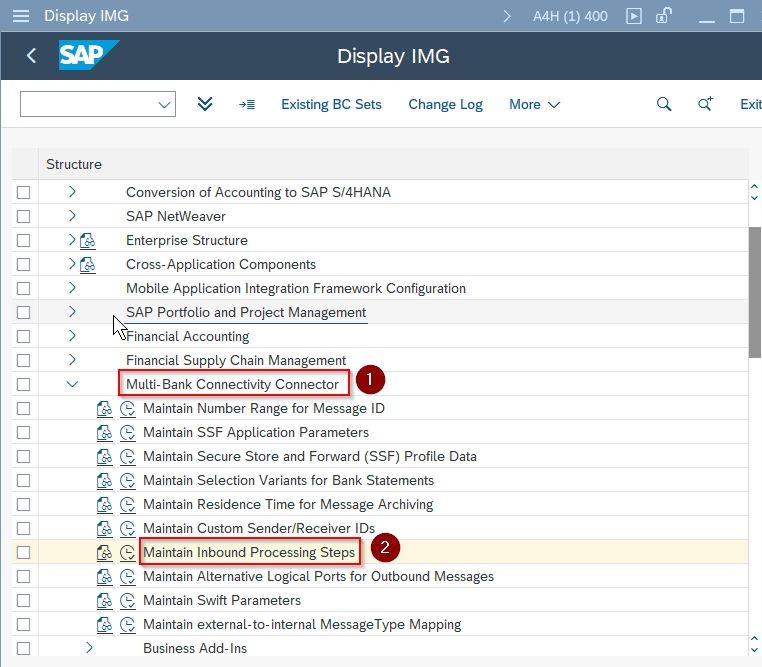The height and width of the screenshot is (667, 762).
Task: Open Maintain Number Range for Message ID
Action: [x=263, y=408]
